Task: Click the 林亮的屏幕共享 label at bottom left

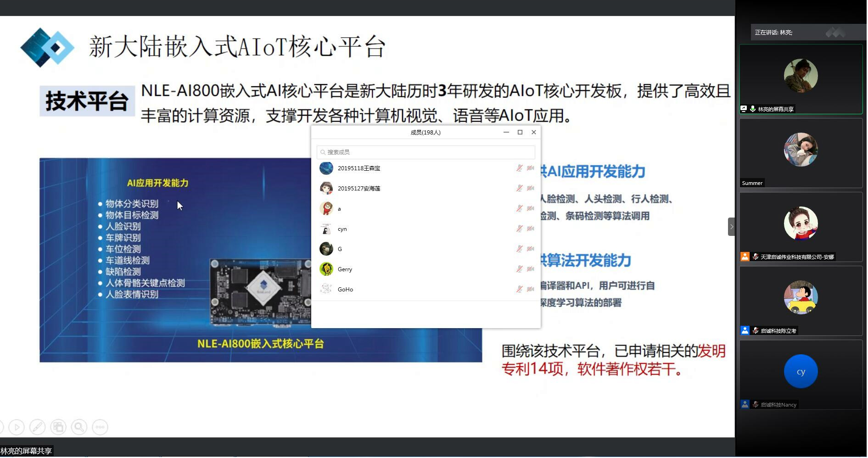Action: [26, 451]
